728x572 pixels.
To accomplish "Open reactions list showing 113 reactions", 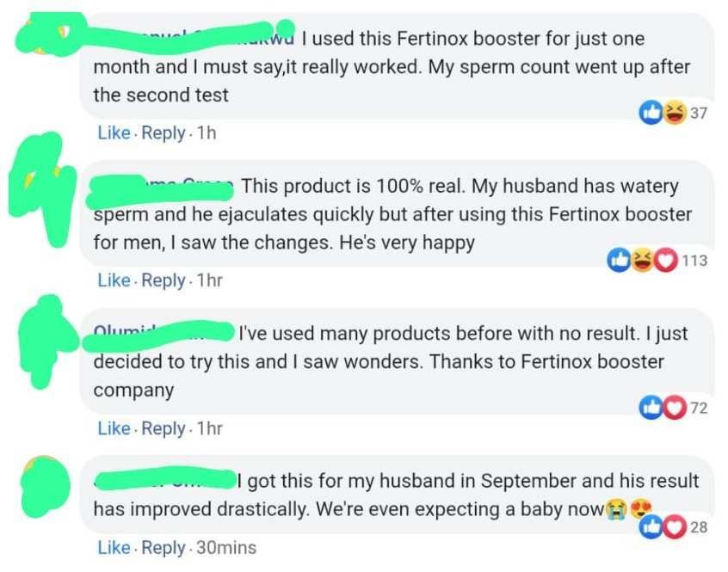I will point(694,261).
